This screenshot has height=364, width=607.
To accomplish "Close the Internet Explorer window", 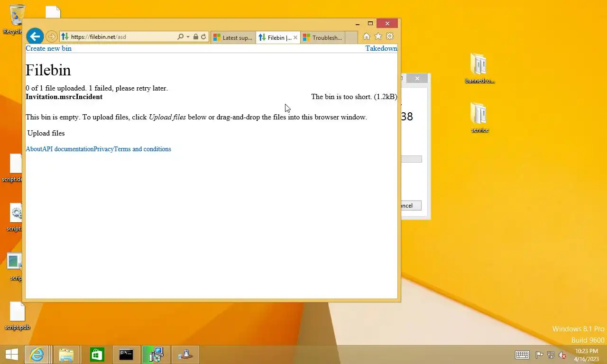I will point(387,24).
